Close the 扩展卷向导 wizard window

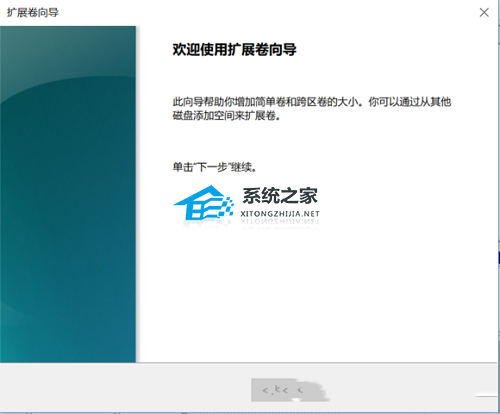click(484, 13)
